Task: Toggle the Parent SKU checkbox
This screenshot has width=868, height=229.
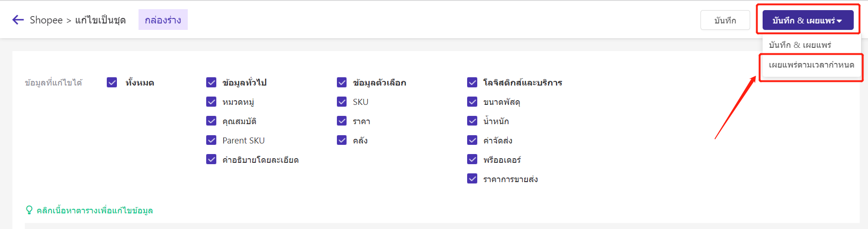Action: (x=211, y=140)
